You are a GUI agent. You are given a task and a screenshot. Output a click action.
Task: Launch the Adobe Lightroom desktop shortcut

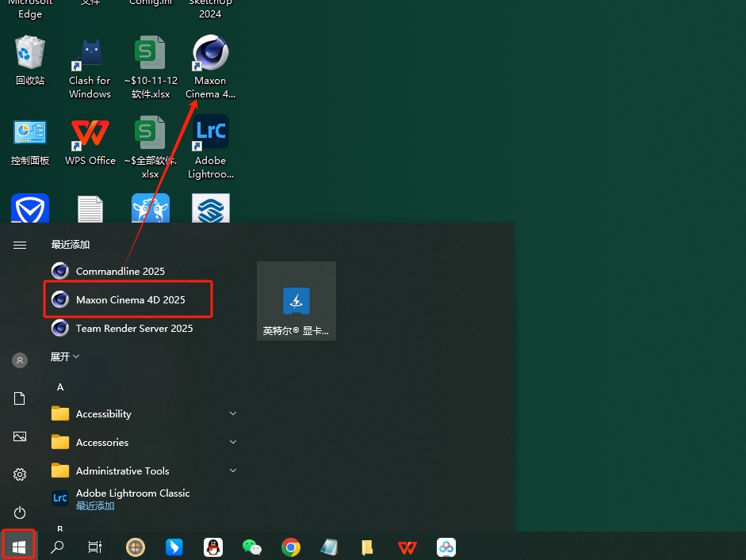pyautogui.click(x=210, y=147)
